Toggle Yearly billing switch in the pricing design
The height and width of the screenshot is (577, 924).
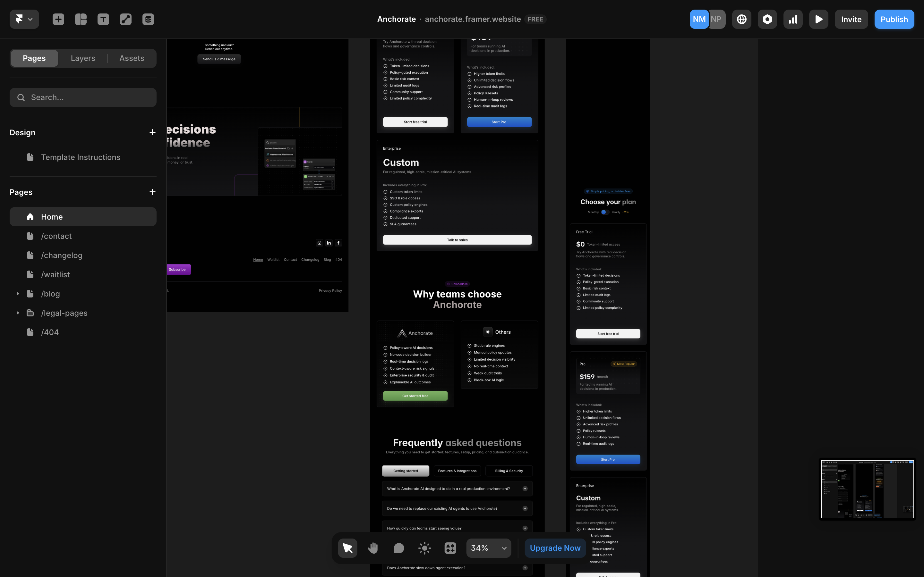[x=604, y=212]
